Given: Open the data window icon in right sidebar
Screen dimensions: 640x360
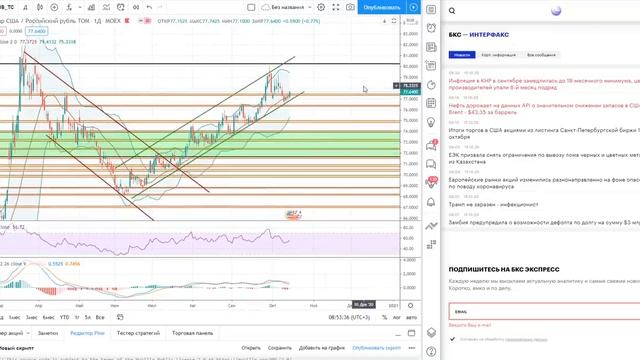Looking at the screenshot, I should point(431,66).
